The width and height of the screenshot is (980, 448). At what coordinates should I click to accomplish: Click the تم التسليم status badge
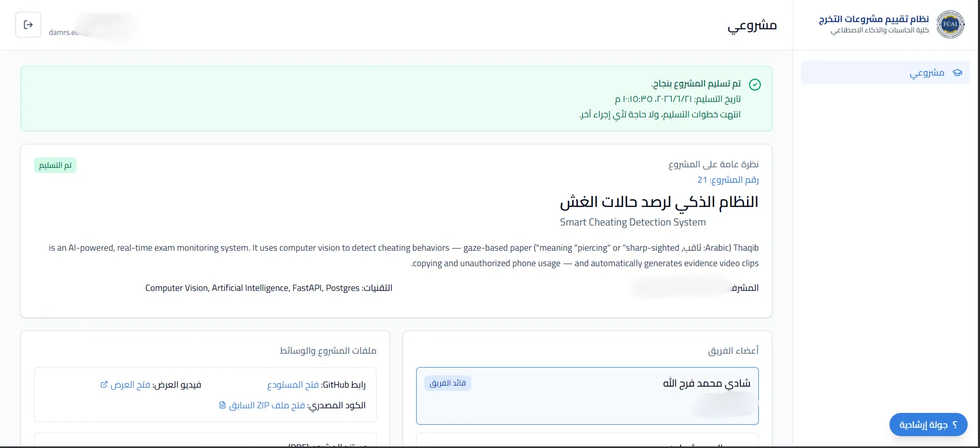[x=55, y=165]
